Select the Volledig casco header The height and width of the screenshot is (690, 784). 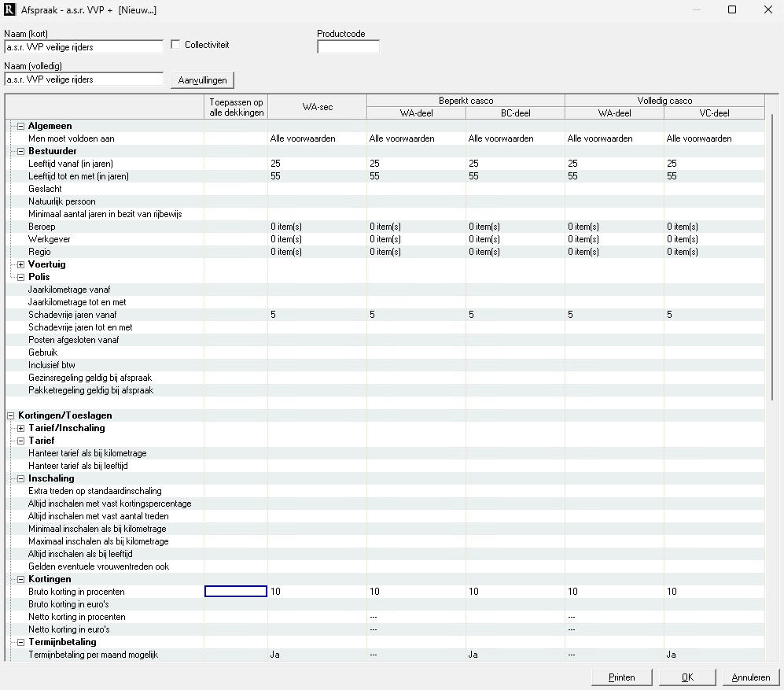[664, 101]
